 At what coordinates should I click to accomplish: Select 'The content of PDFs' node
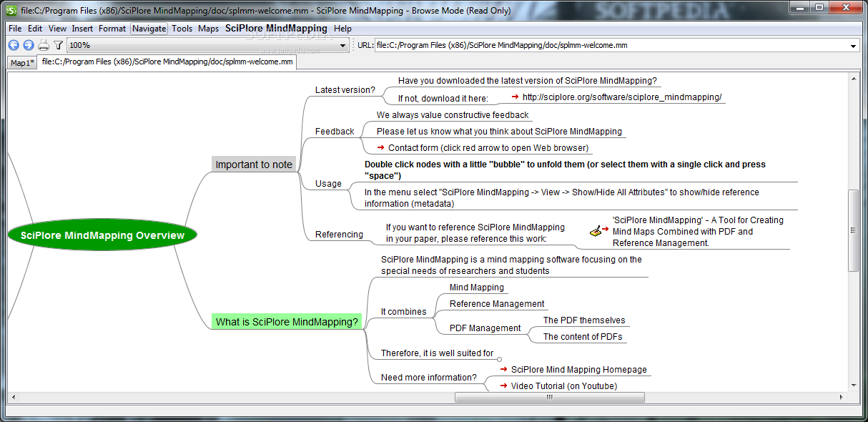[583, 337]
